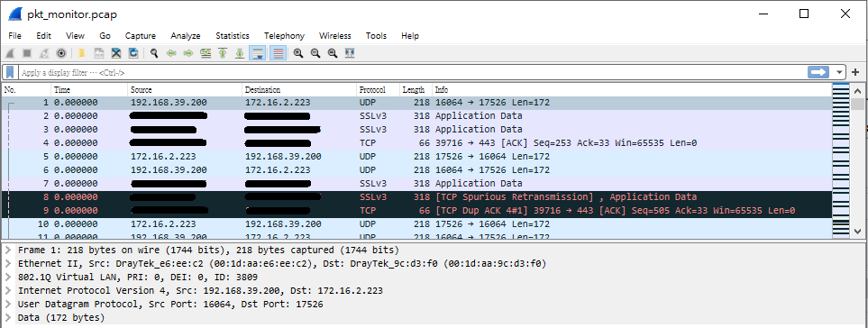This screenshot has width=868, height=328.
Task: Sort packets by the Protocol column header
Action: (378, 89)
